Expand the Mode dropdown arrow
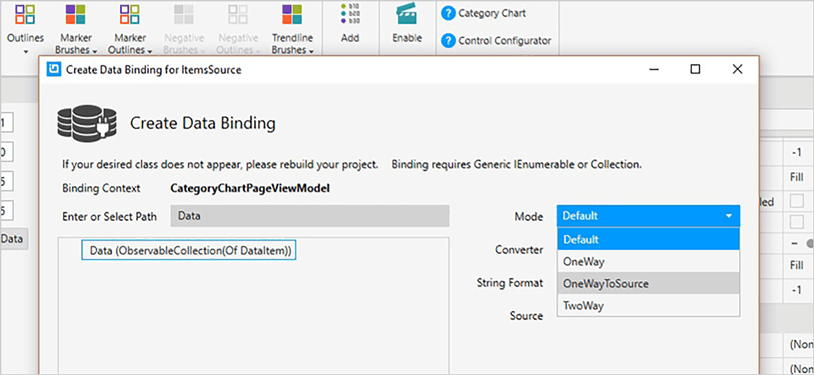 tap(729, 216)
